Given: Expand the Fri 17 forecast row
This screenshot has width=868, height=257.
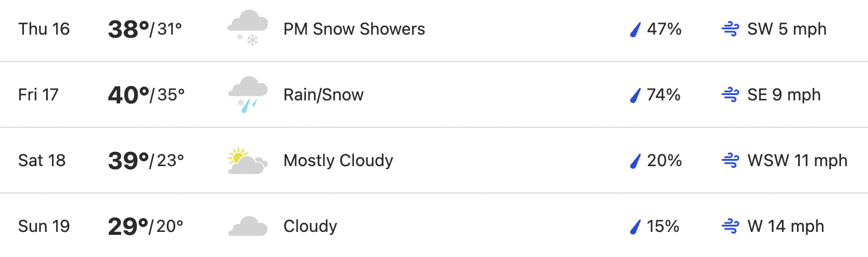Looking at the screenshot, I should [434, 94].
